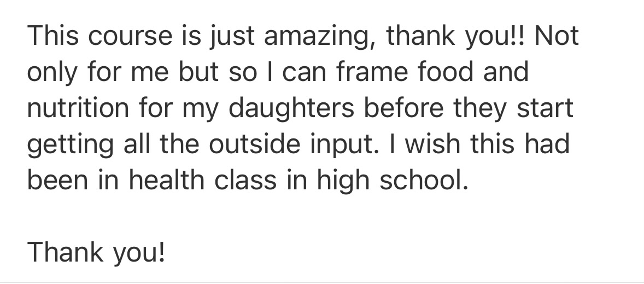Select the word "daughters" in the text
This screenshot has width=644, height=284.
coord(291,109)
